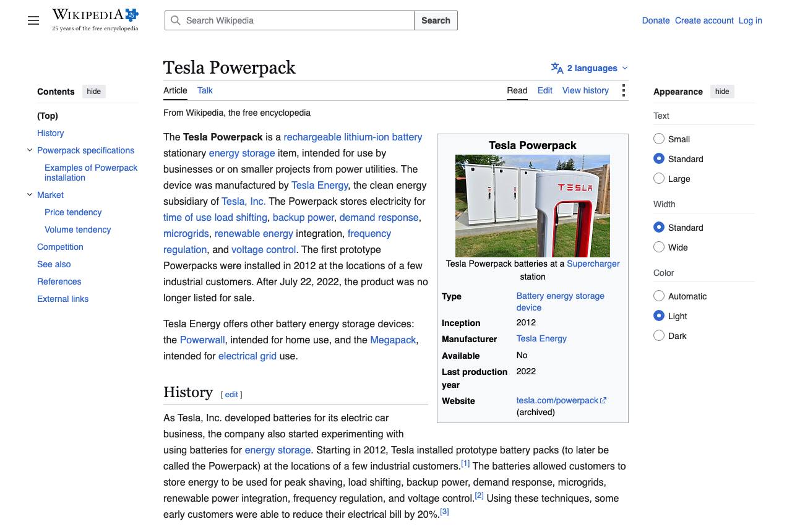The image size is (792, 532).
Task: Select Small text size
Action: click(x=659, y=139)
